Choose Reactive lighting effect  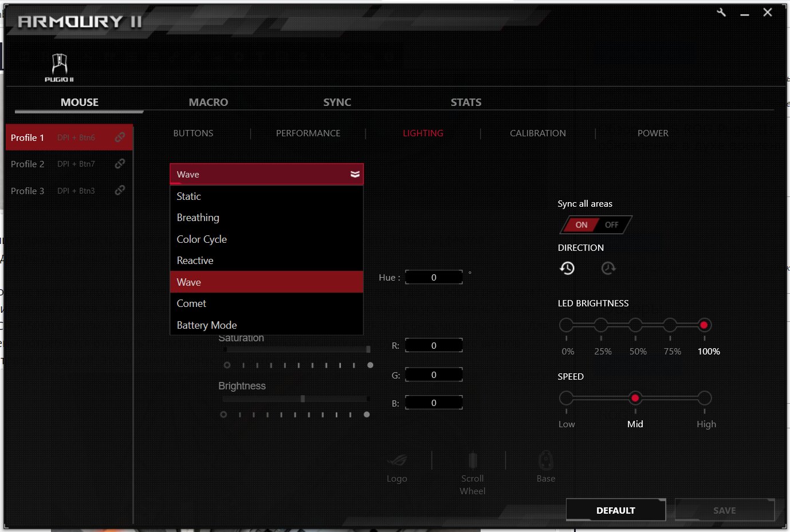point(266,261)
